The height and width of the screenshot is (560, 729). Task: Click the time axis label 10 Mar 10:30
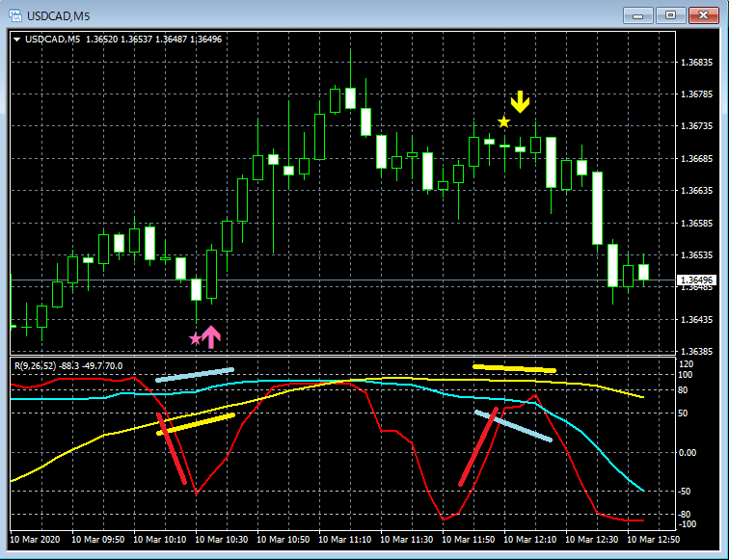[222, 540]
